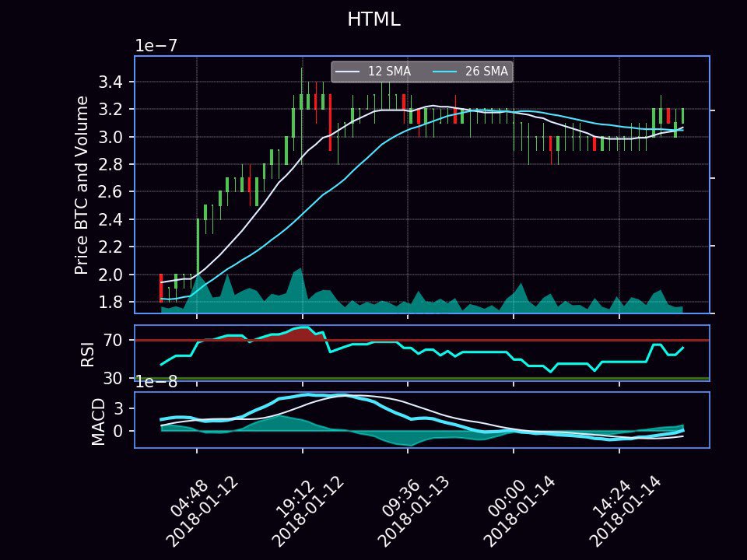Click the tall red candle below the legend's left edge
This screenshot has width=747, height=560.
point(330,122)
